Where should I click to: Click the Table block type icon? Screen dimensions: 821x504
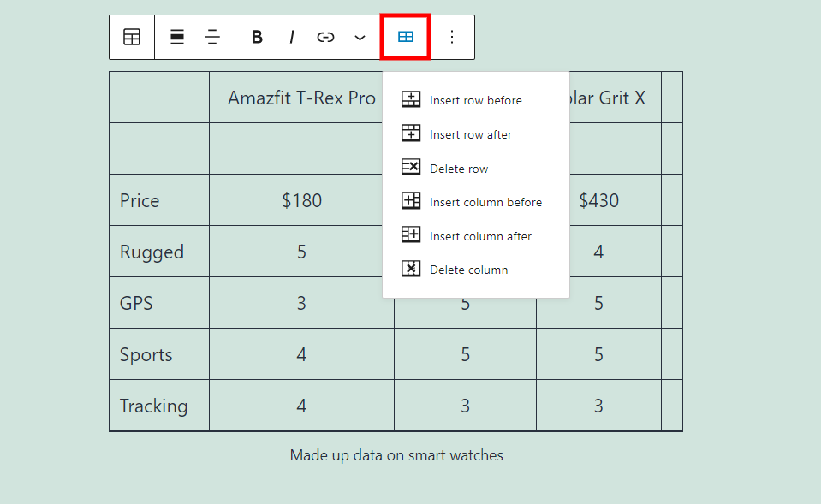[x=132, y=38]
